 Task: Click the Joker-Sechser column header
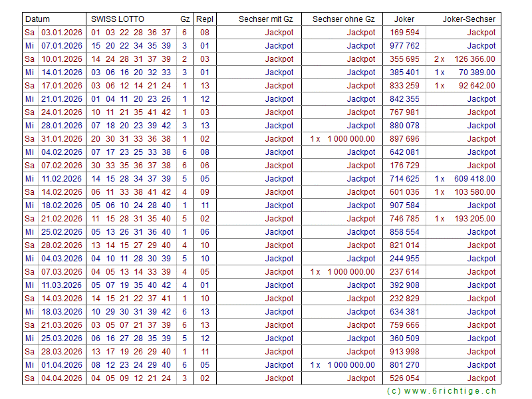[x=469, y=19]
